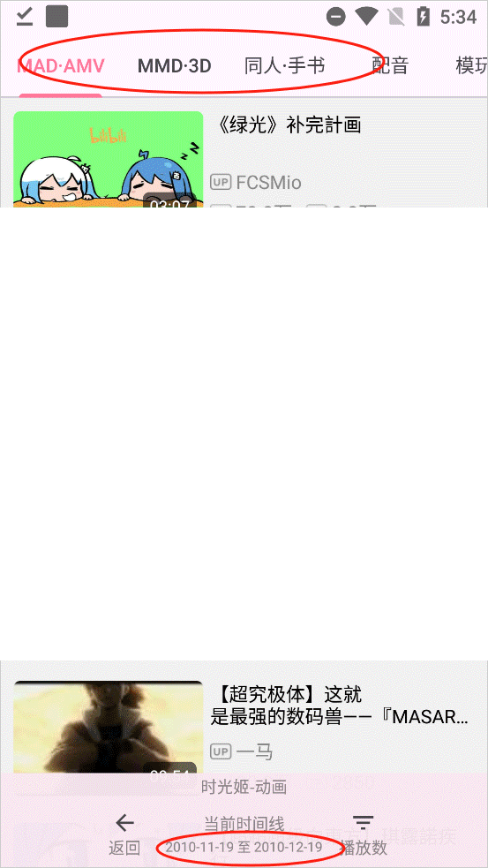Tap the UP badge next to FCSMio
This screenshot has width=488, height=868.
221,182
